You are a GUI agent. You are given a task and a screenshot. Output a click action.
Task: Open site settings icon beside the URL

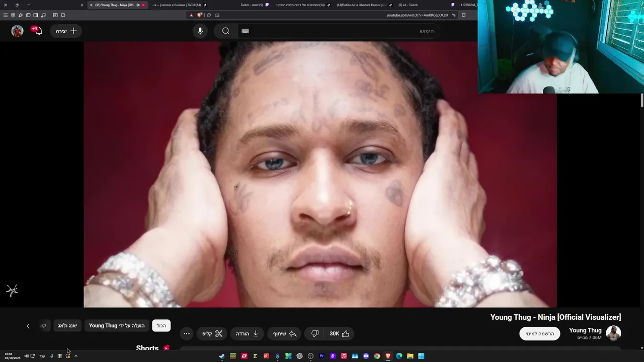coord(453,15)
